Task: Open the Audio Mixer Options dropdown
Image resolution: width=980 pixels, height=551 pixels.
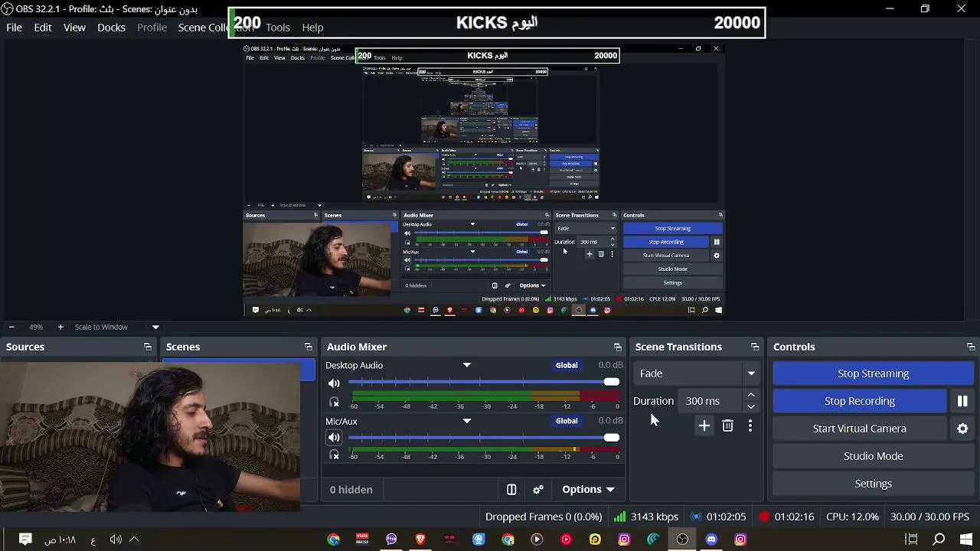Action: coord(588,490)
